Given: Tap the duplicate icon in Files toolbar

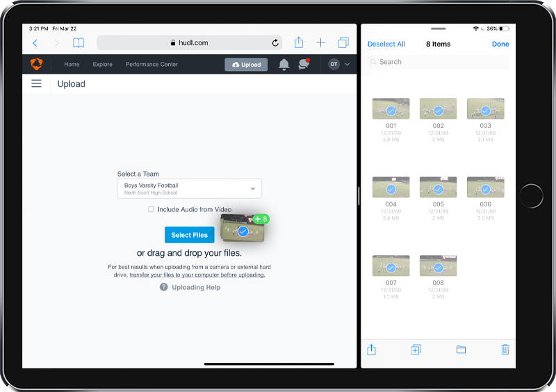Looking at the screenshot, I should (416, 350).
